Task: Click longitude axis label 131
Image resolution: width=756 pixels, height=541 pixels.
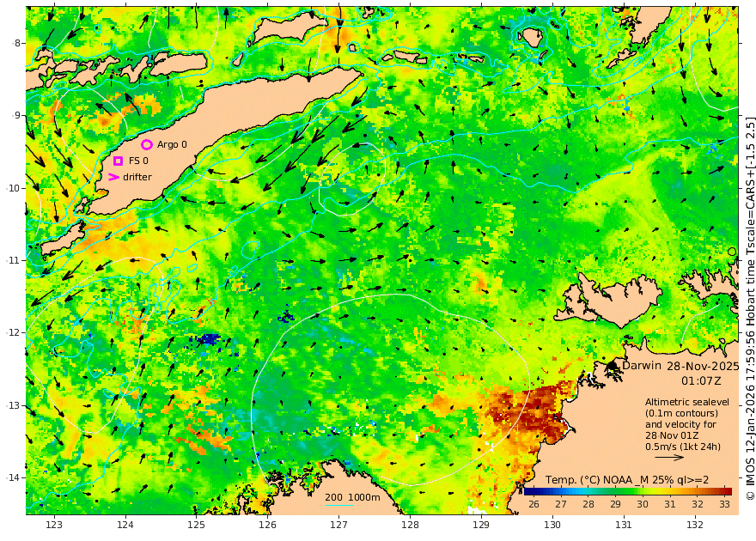Action: pos(624,525)
